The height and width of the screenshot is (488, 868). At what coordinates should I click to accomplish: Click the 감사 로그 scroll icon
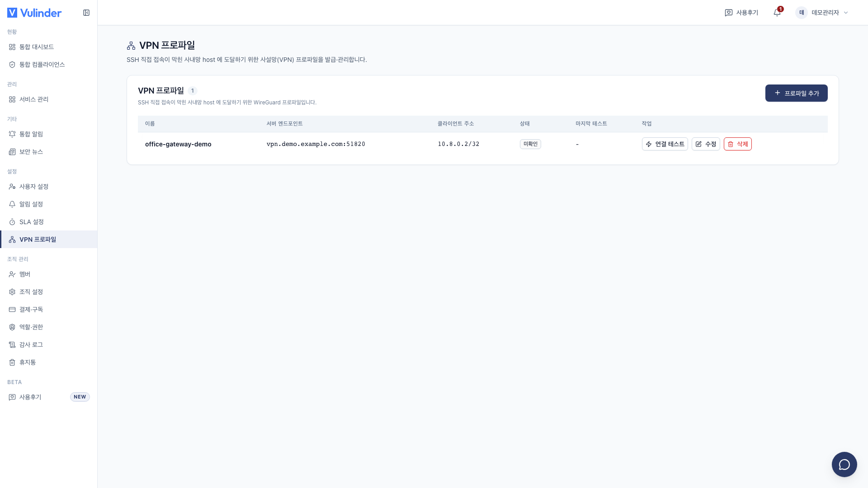tap(12, 345)
